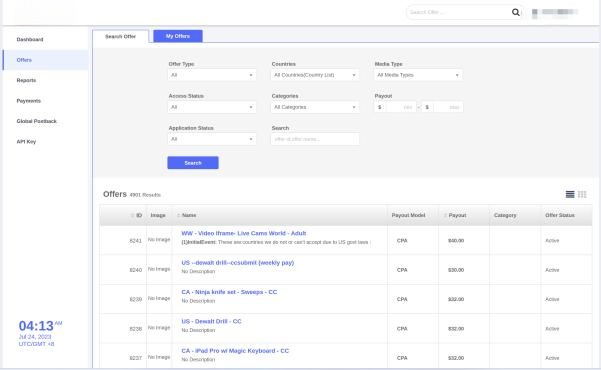Sort offers by Name column
This screenshot has width=601, height=370.
click(187, 215)
